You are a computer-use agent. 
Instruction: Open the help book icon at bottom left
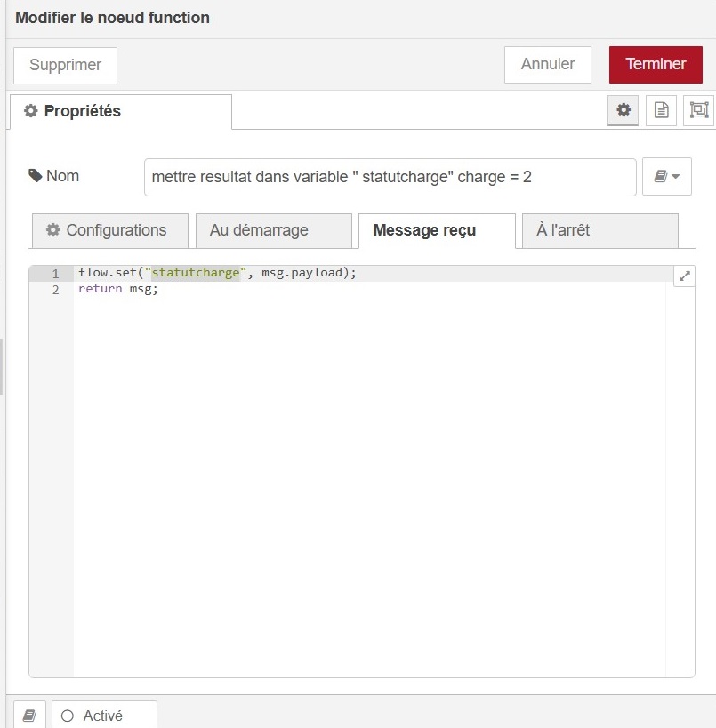[29, 716]
